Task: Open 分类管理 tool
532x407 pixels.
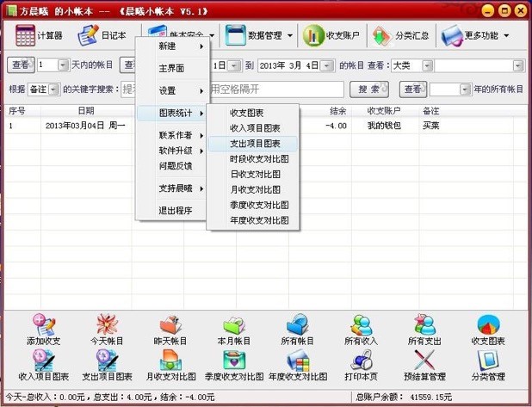Action: coord(488,366)
